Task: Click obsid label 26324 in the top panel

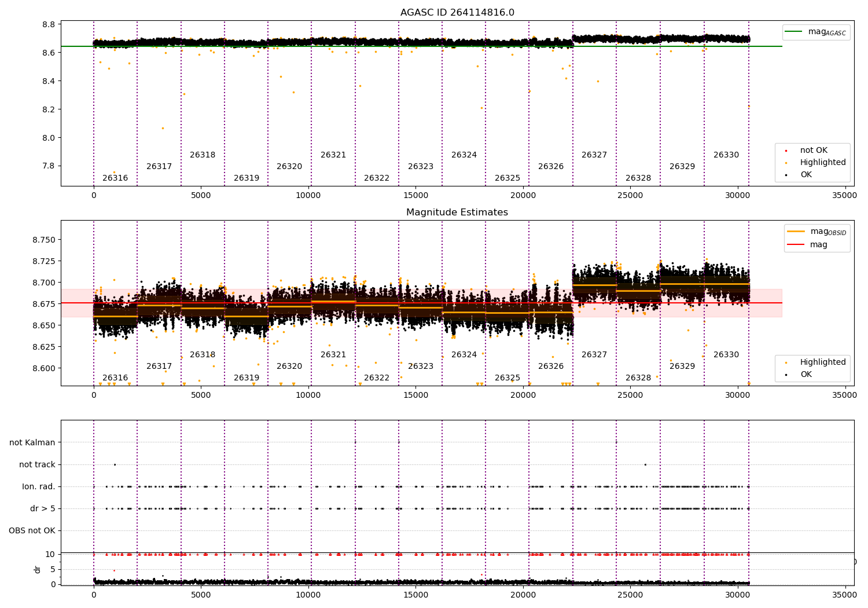Action: [x=464, y=155]
